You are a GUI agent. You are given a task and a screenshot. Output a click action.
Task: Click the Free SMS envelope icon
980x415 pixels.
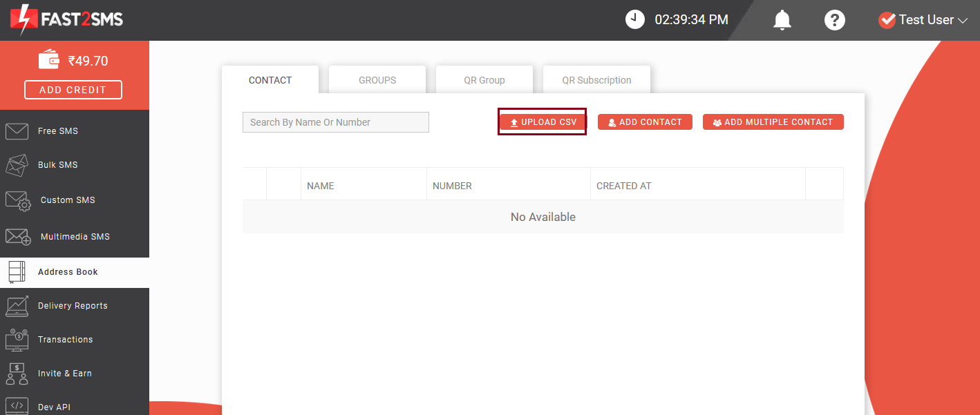[17, 131]
